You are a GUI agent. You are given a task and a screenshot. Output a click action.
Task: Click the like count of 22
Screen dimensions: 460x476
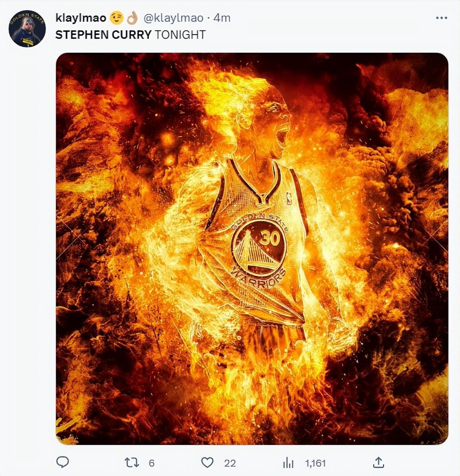pyautogui.click(x=230, y=463)
